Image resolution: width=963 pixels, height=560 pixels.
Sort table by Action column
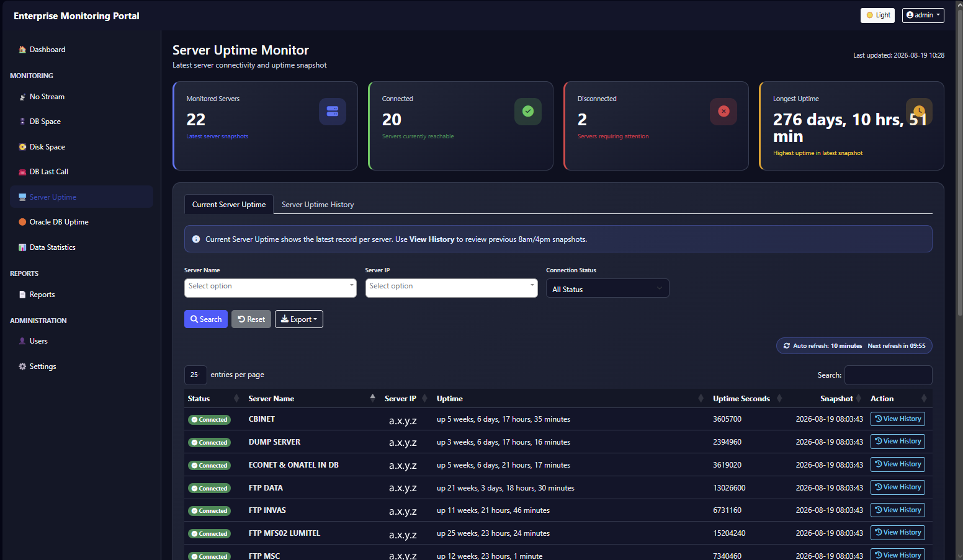pos(898,398)
